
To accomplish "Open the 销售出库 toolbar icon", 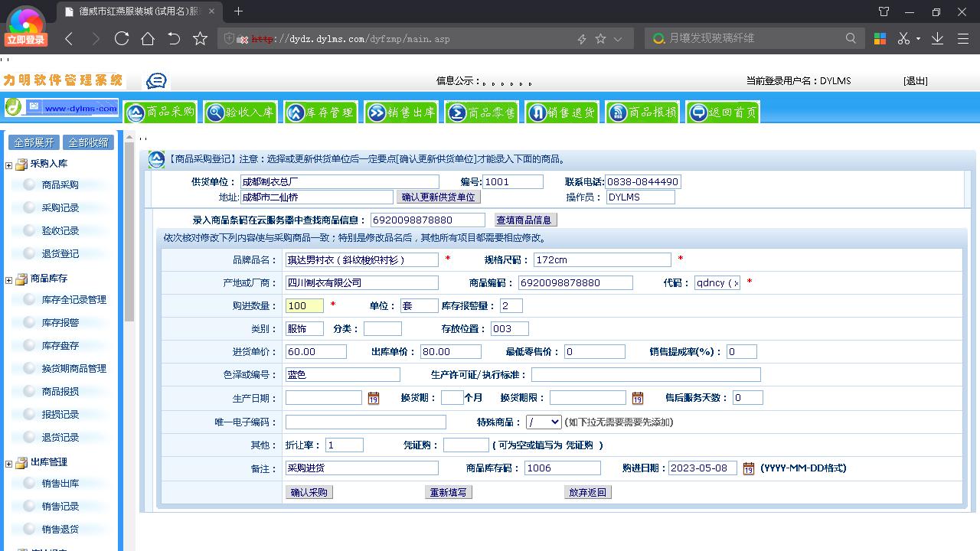I will pos(401,111).
